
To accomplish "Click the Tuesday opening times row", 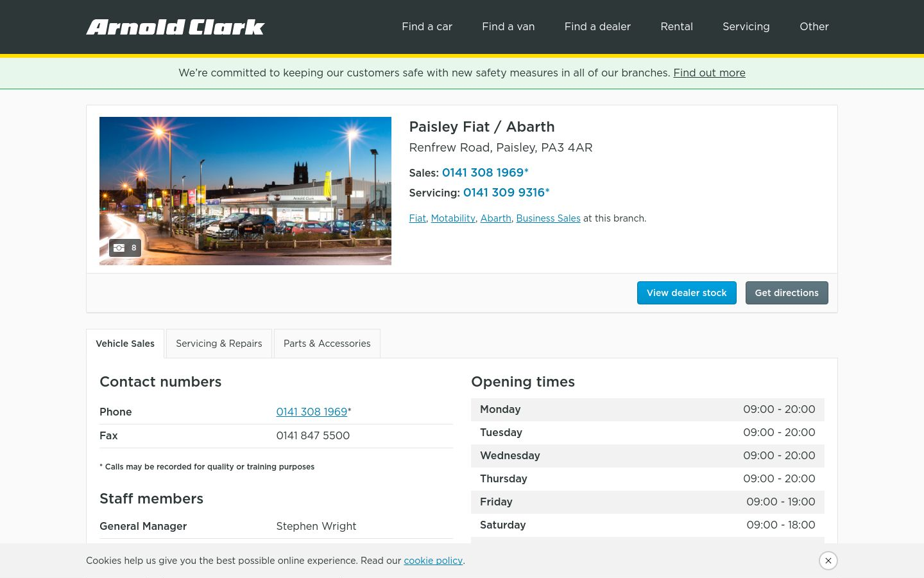I will (x=647, y=433).
